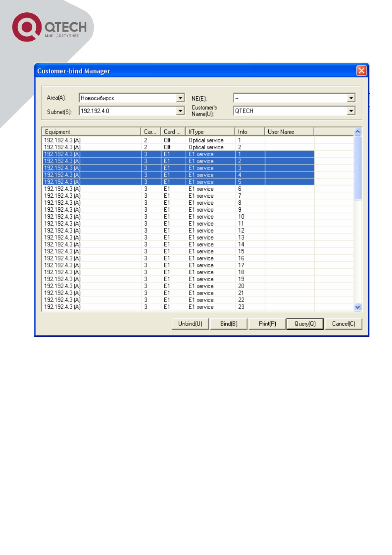
Task: Open the Subnet dropdown arrow
Action: point(180,111)
